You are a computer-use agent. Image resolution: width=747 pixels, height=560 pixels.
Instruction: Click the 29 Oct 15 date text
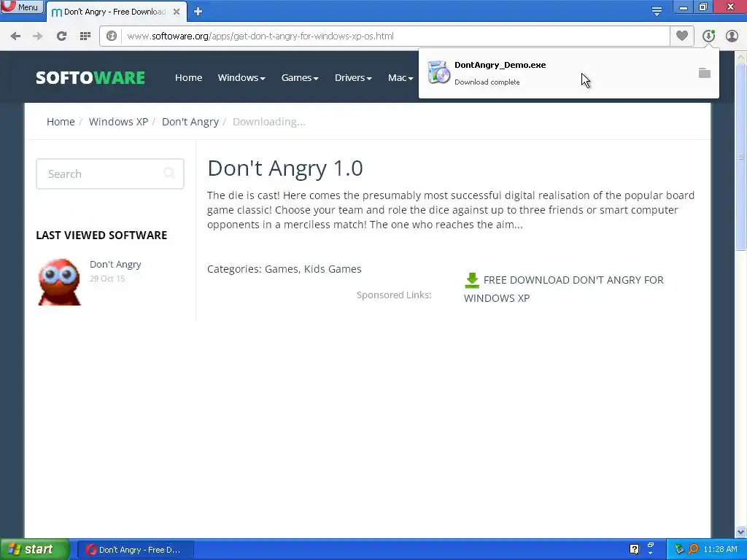click(x=107, y=279)
